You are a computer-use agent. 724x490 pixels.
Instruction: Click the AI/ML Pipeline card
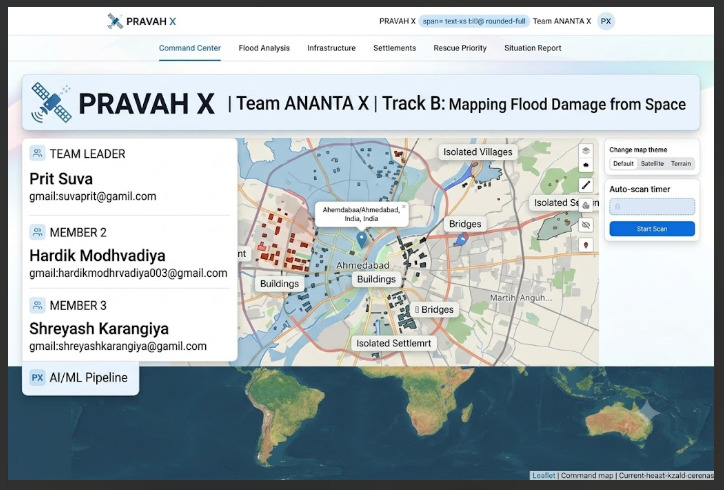[80, 378]
